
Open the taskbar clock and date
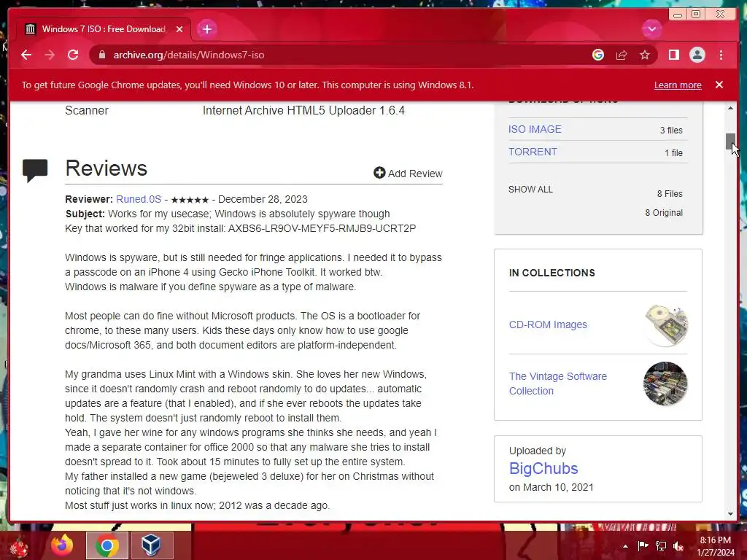pos(715,546)
